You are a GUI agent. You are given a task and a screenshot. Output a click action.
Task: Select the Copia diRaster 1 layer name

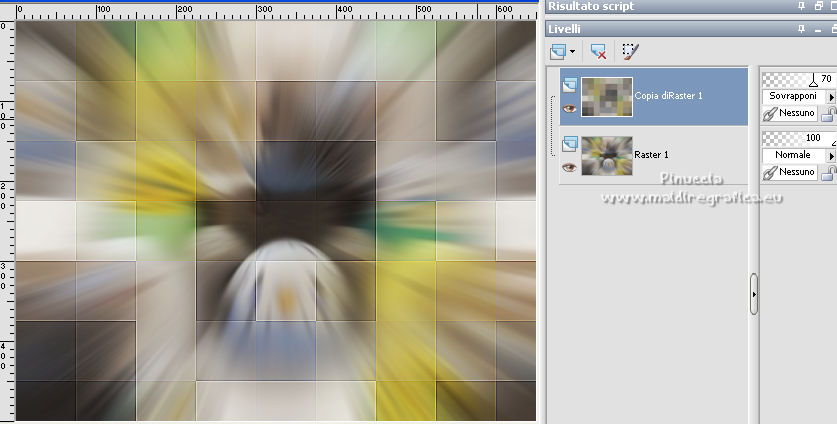[x=668, y=96]
